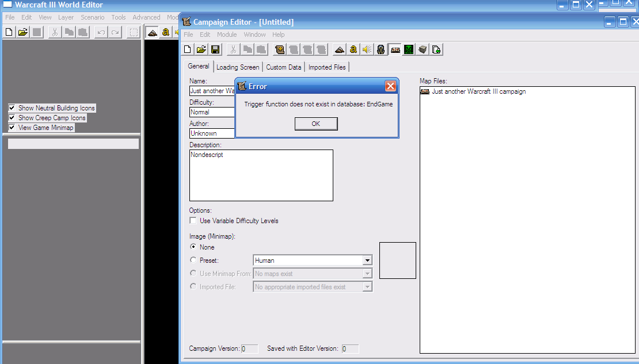The height and width of the screenshot is (364, 639).
Task: Click the Open folder icon in Campaign Editor toolbar
Action: coord(201,49)
